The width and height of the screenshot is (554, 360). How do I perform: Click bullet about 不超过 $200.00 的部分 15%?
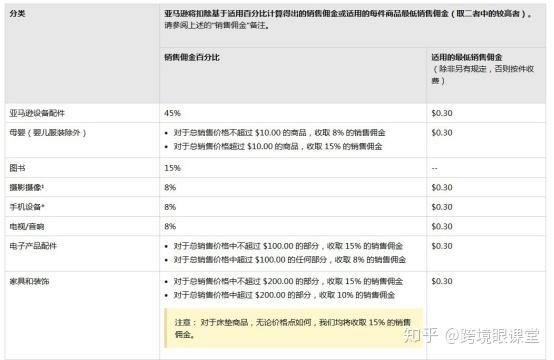(x=288, y=282)
